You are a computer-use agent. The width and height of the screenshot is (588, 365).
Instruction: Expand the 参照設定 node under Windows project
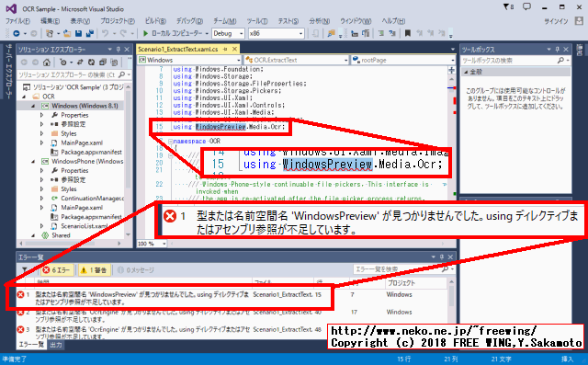[41, 124]
